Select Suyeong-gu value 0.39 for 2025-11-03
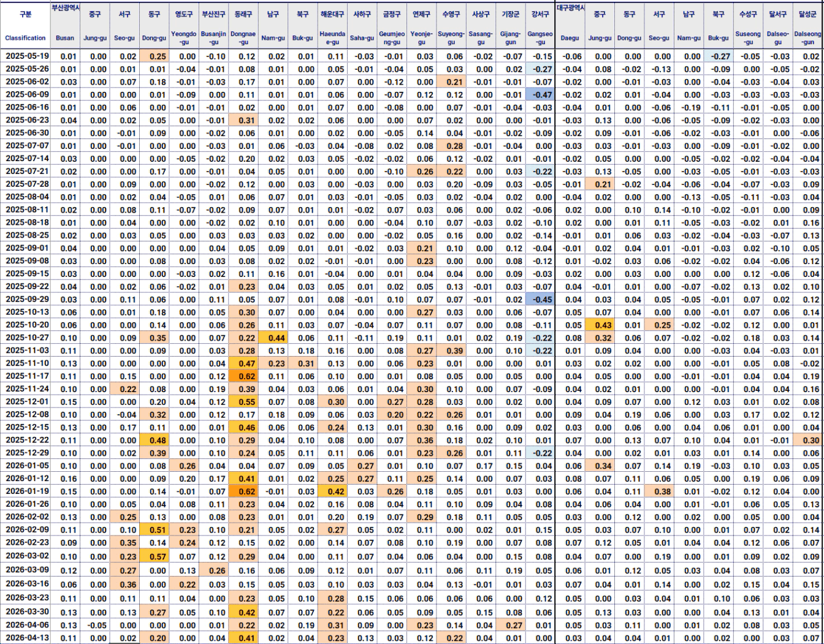The width and height of the screenshot is (824, 644). (x=451, y=351)
